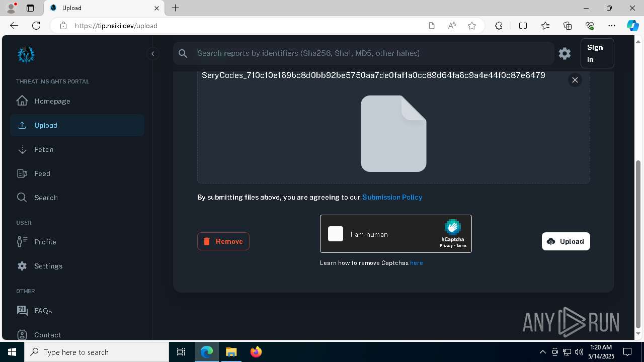Open Settings in the sidebar
This screenshot has height=362, width=644.
pyautogui.click(x=77, y=266)
